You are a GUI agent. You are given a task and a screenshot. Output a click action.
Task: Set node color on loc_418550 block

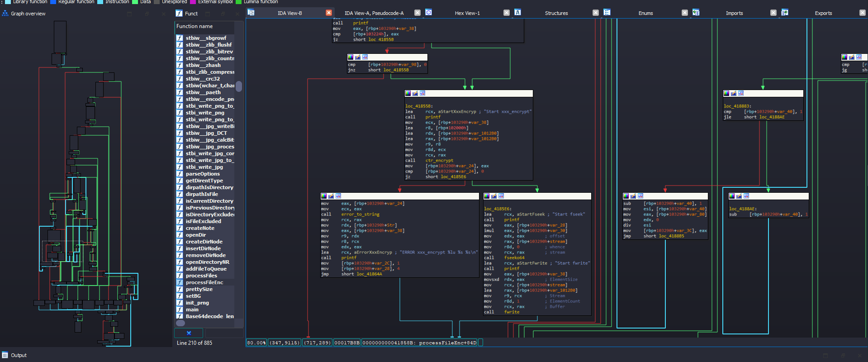pyautogui.click(x=408, y=93)
